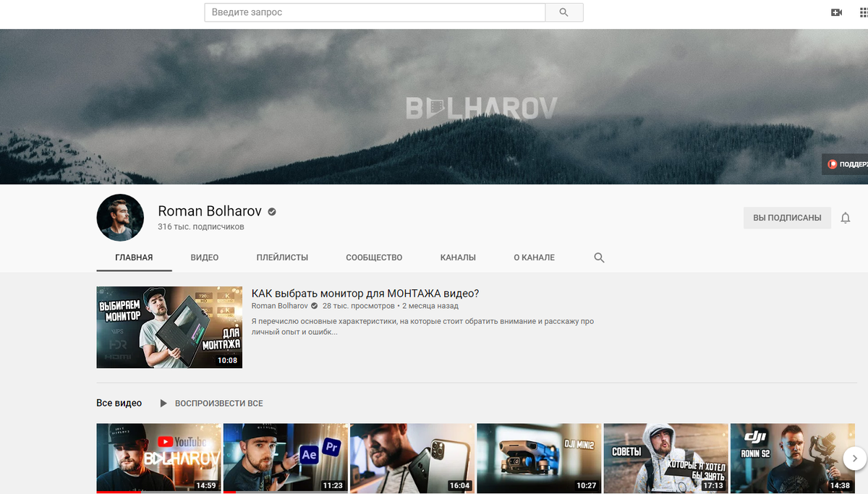Open the create video camera icon
Screen dimensions: 868x494
pos(836,12)
